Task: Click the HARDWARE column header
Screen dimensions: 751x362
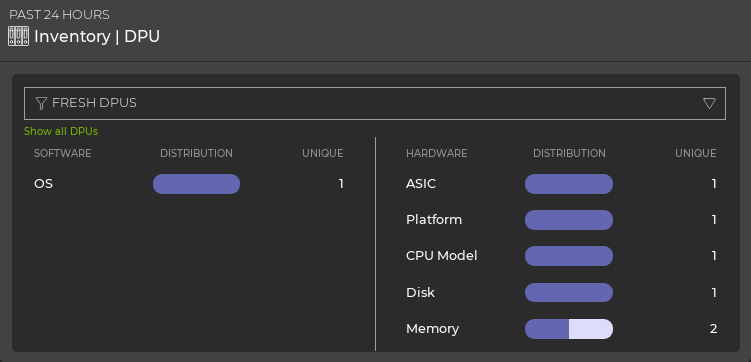Action: point(437,153)
